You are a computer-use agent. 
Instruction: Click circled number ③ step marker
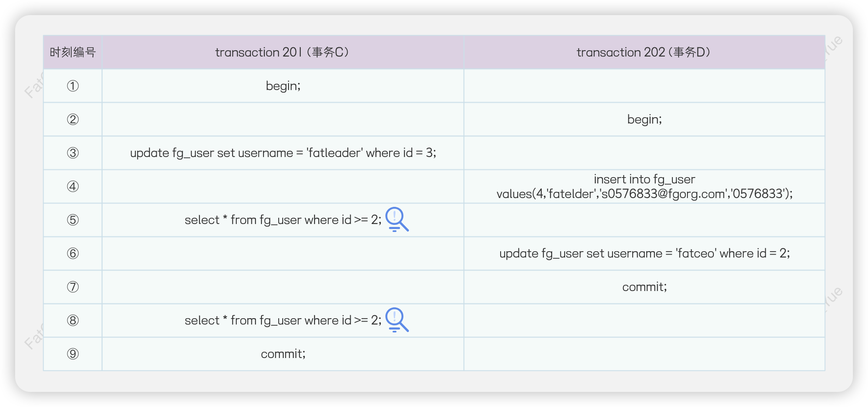[x=73, y=153]
